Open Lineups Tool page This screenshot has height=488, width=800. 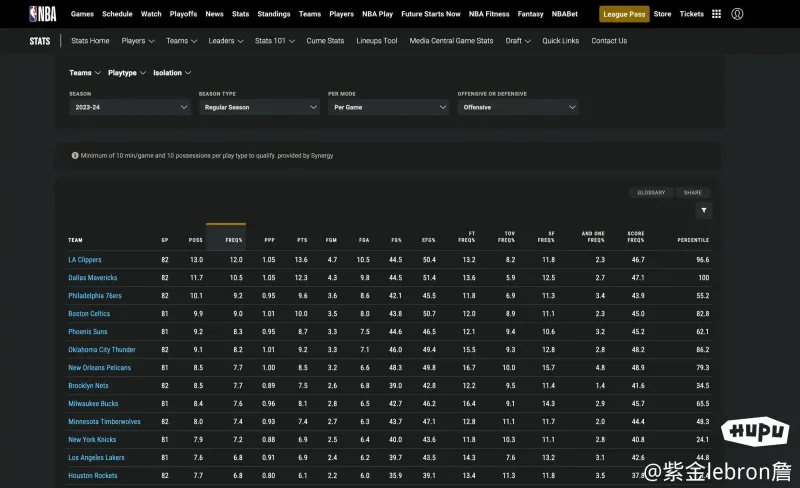377,41
